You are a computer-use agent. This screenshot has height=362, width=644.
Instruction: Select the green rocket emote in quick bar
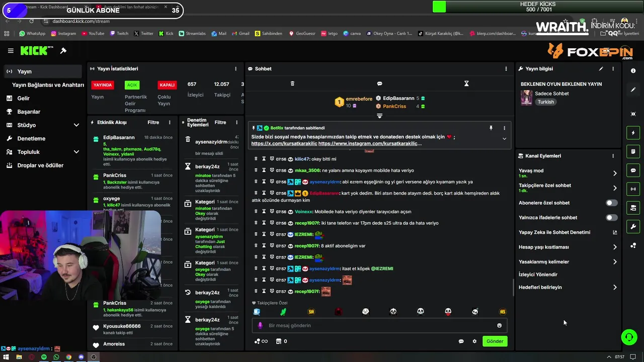click(x=283, y=312)
